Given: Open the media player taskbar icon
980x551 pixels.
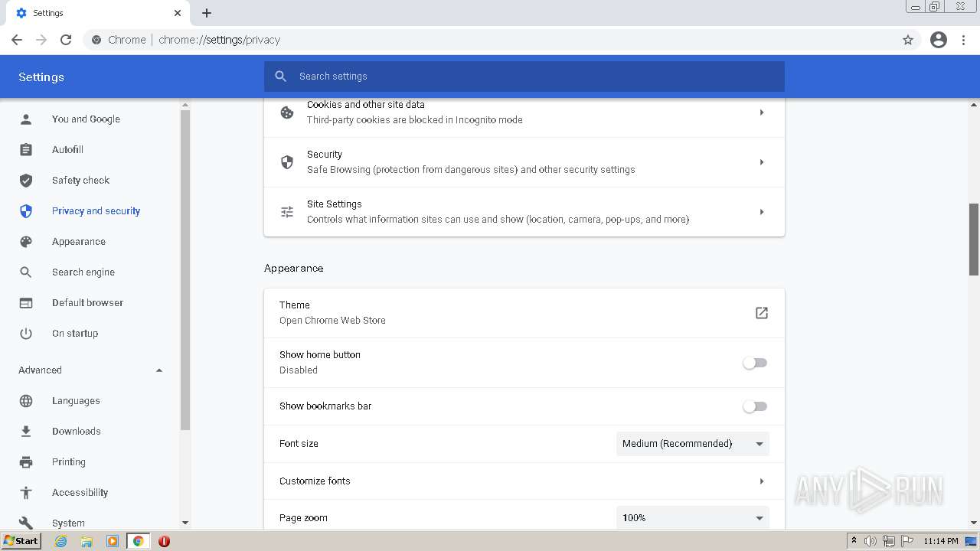Looking at the screenshot, I should coord(113,541).
